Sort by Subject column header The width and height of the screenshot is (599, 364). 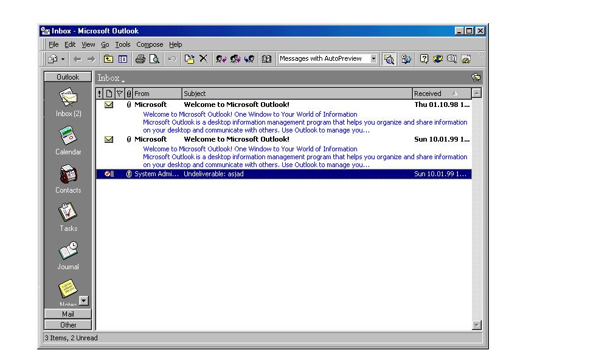tap(297, 94)
